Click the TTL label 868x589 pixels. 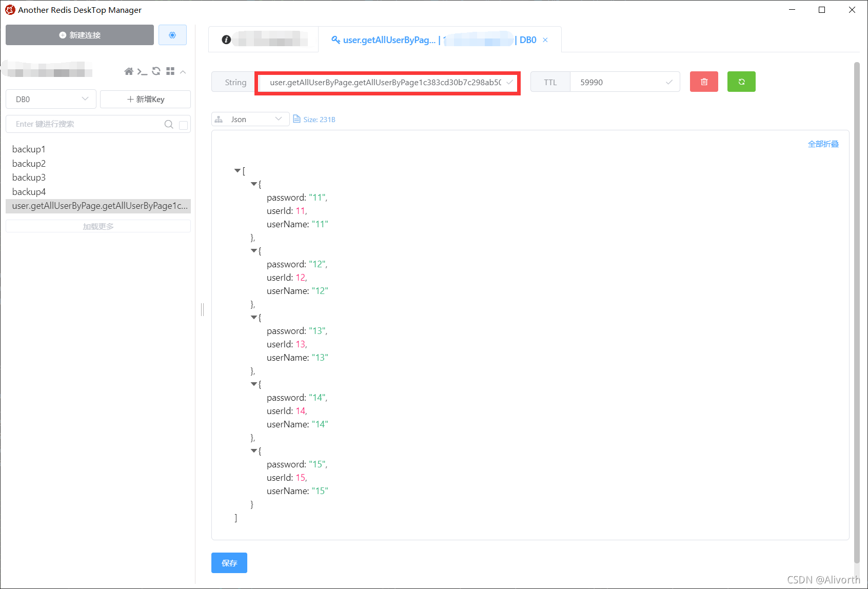tap(550, 82)
